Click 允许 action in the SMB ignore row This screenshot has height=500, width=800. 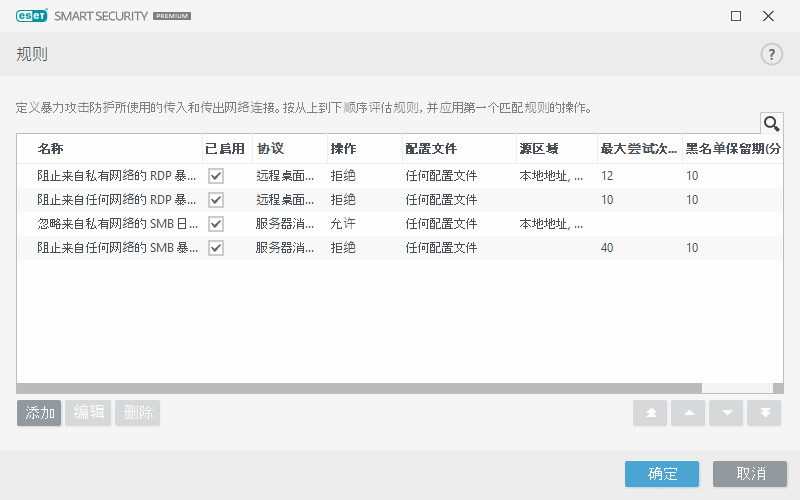343,224
